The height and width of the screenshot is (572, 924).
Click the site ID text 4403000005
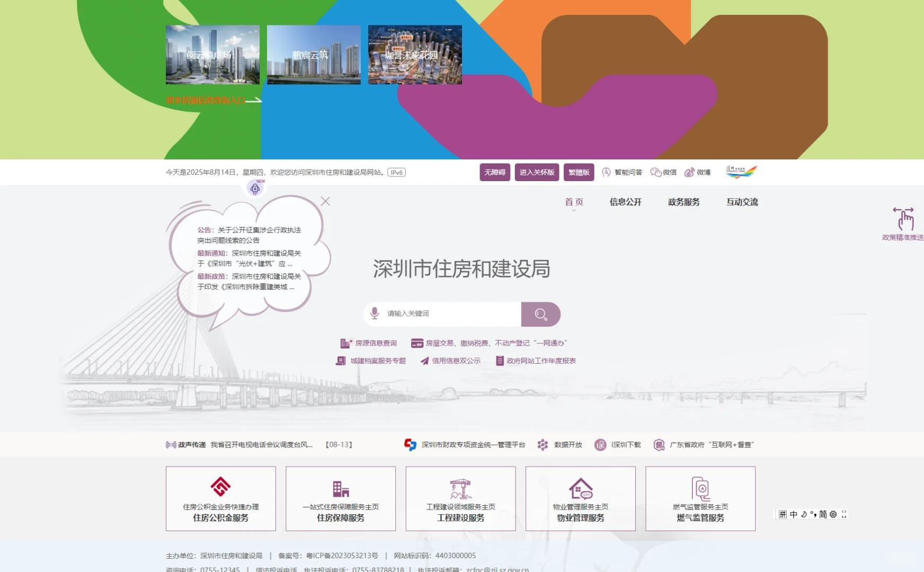point(456,556)
